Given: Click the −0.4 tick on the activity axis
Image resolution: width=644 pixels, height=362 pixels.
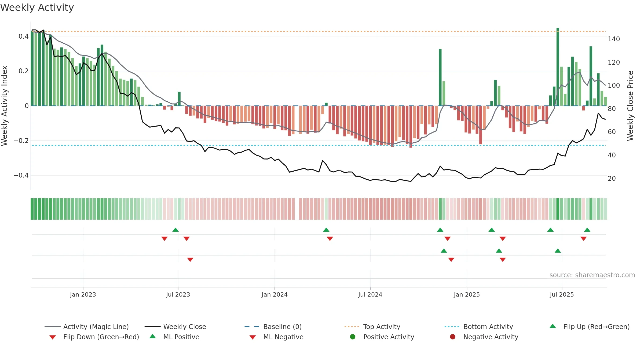Looking at the screenshot, I should (x=21, y=175).
